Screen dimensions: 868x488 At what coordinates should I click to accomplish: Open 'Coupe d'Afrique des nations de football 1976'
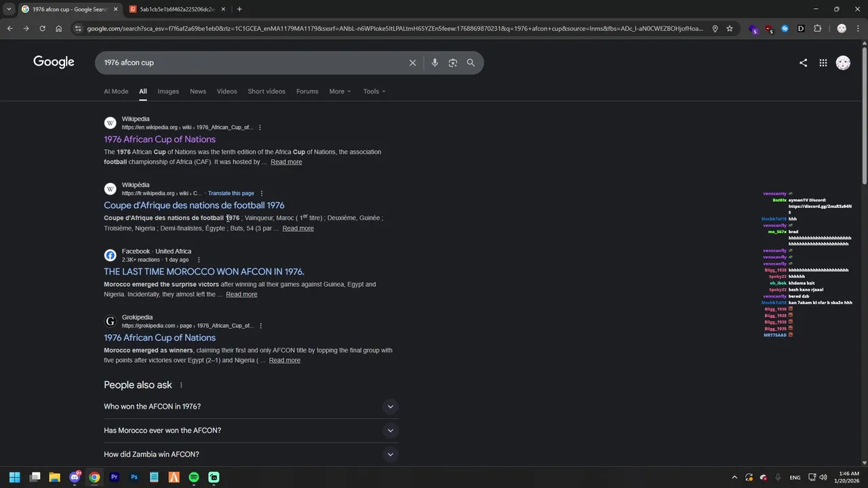point(194,205)
